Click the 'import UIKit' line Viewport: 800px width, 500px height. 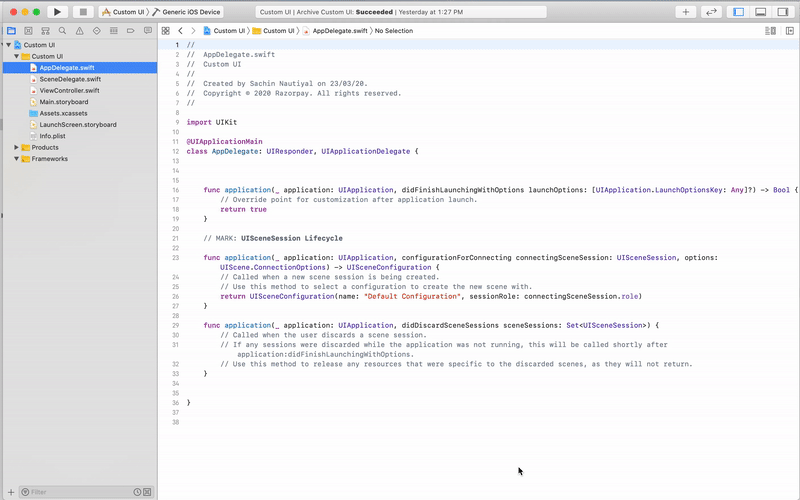[212, 122]
